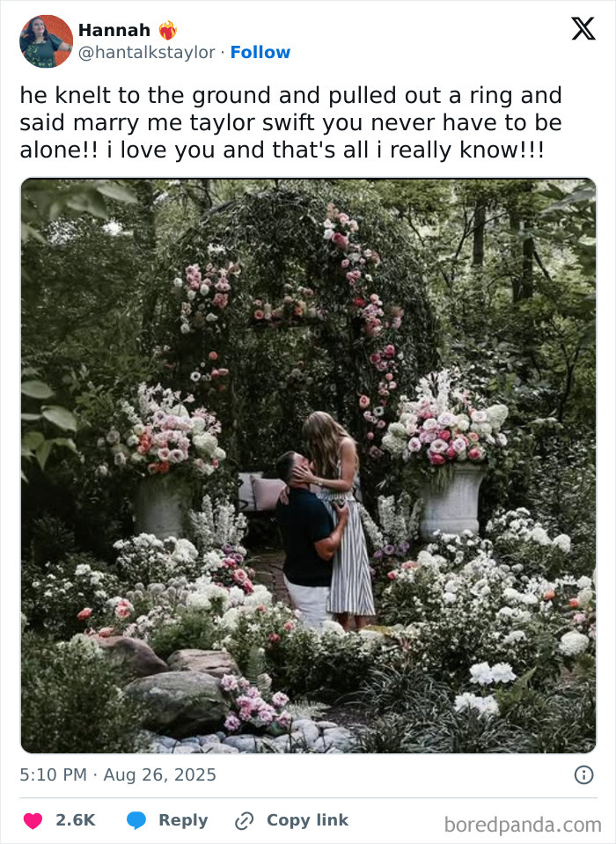616x844 pixels.
Task: Click the copy link chain icon
Action: [245, 821]
